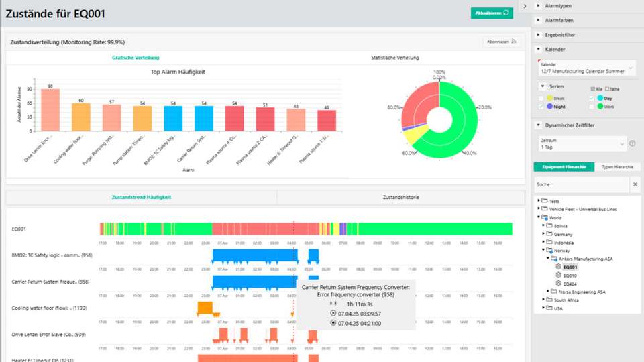The image size is (644, 362).
Task: Collapse the Dynamischer Zeitfilter section
Action: (x=539, y=125)
